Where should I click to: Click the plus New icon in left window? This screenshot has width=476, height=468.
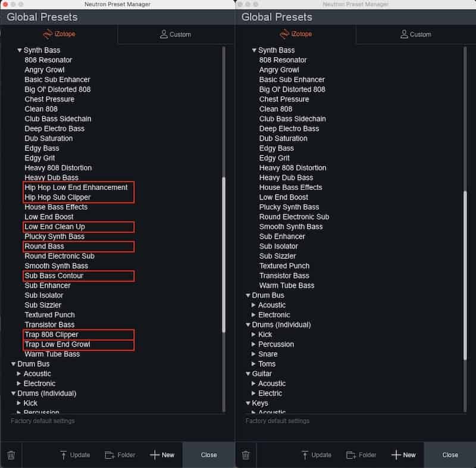(x=155, y=455)
